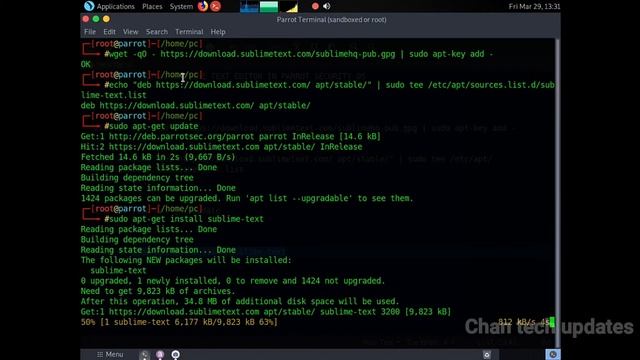640x360 pixels.
Task: Click the highlighted blue icon at bottom-right corner
Action: click(553, 354)
